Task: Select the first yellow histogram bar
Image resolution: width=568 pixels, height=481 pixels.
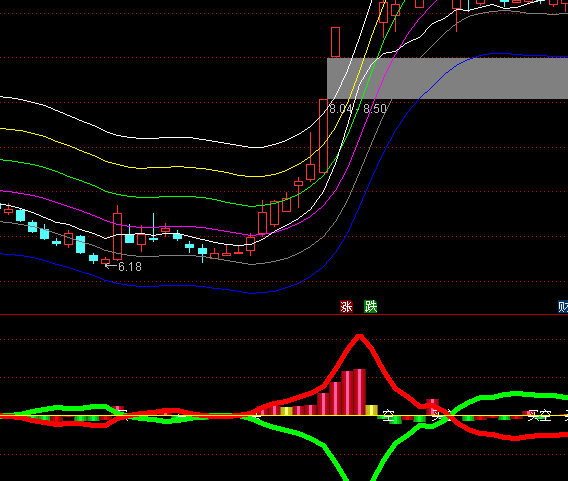Action: coord(286,411)
